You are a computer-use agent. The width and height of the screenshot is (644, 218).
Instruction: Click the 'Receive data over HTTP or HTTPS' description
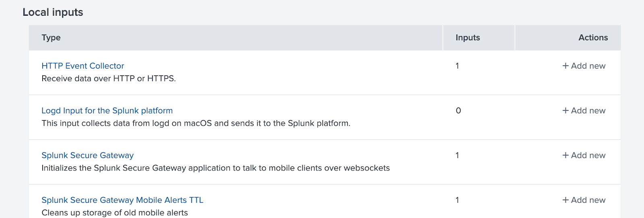[109, 79]
